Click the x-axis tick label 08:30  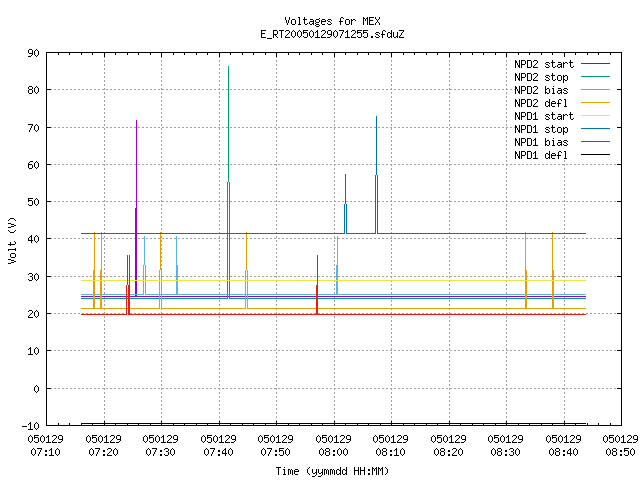(506, 452)
